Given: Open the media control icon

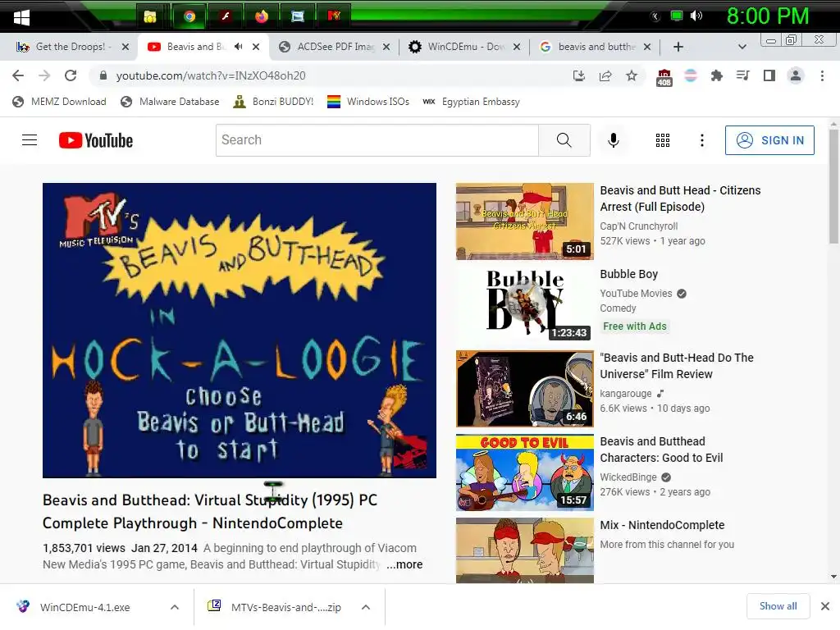Looking at the screenshot, I should coord(742,75).
